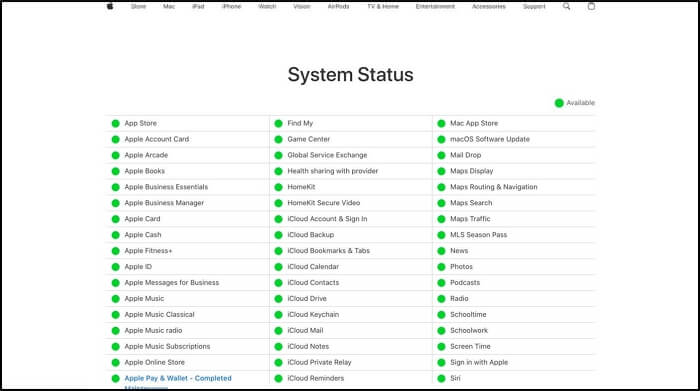700x391 pixels.
Task: Open the Mac menu item
Action: pyautogui.click(x=169, y=6)
